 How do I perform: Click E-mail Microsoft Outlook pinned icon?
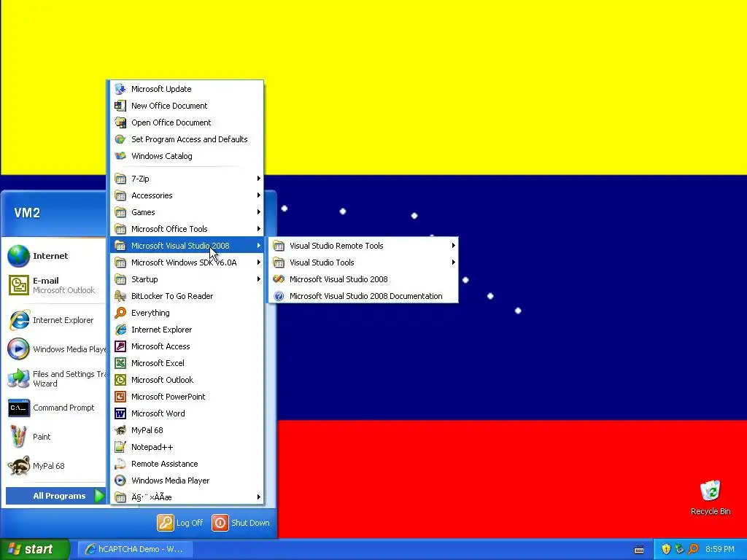(x=18, y=285)
